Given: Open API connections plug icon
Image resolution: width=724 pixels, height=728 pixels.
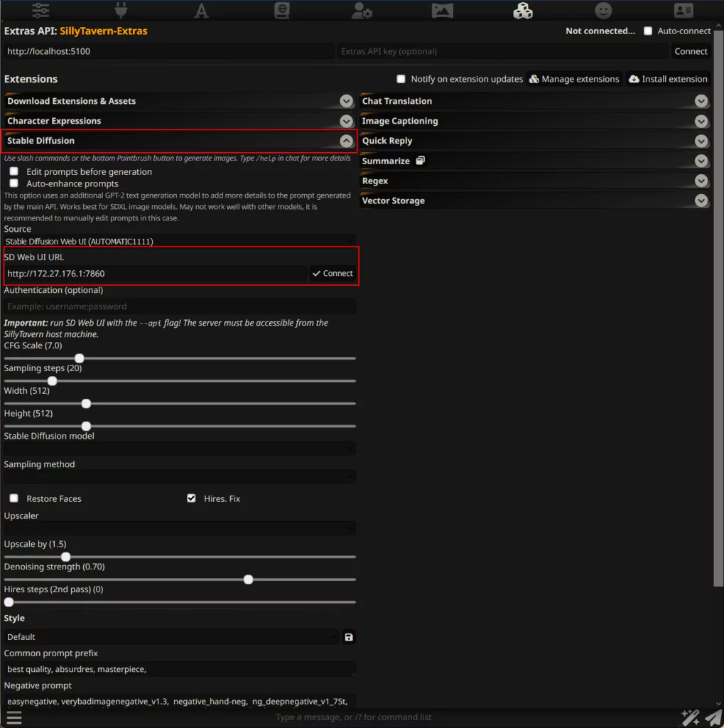Looking at the screenshot, I should [x=121, y=10].
